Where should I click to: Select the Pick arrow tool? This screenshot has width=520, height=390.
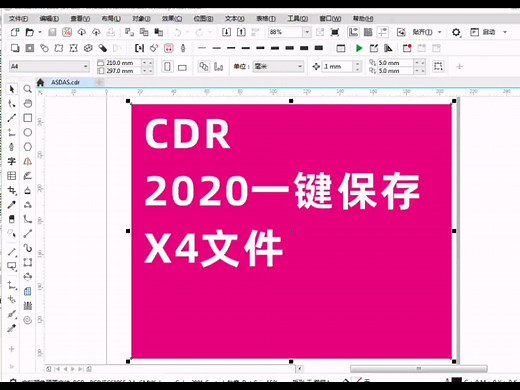coord(12,89)
